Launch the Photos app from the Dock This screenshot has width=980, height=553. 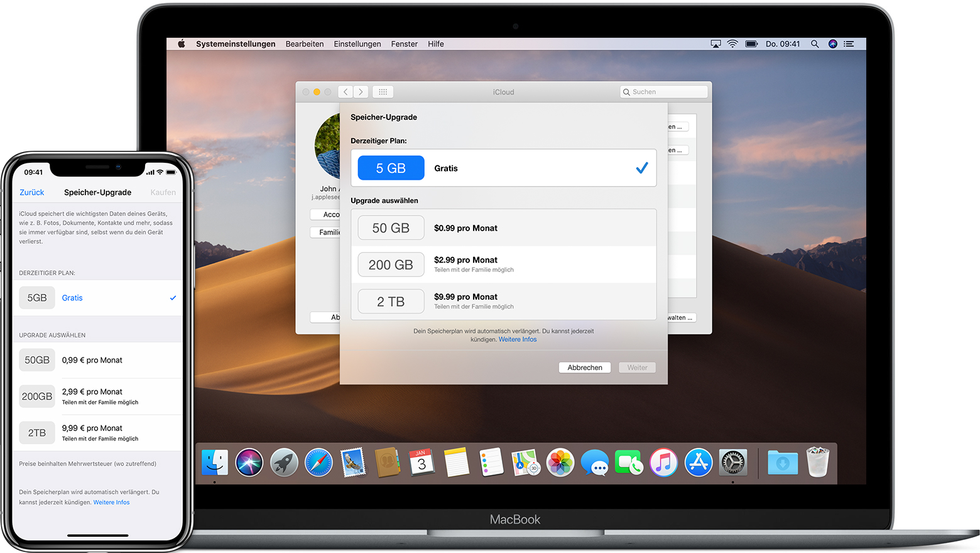point(560,463)
